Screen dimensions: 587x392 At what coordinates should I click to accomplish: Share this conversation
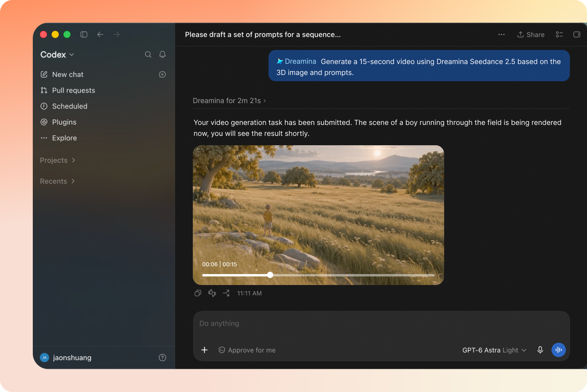[x=531, y=35]
